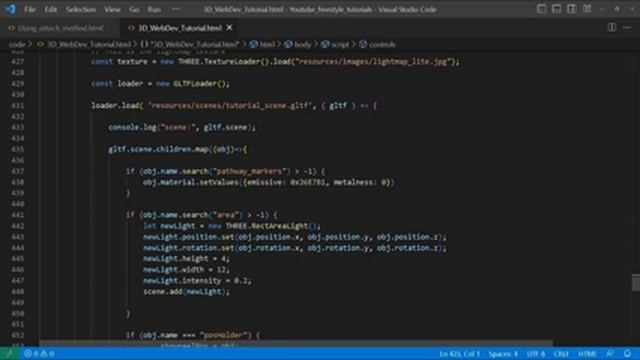Change CRLF end of line sequence
640x360 pixels.
click(x=561, y=353)
